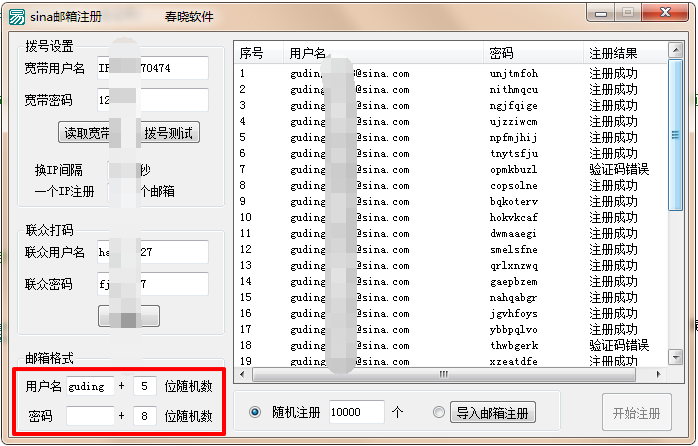The image size is (698, 446).
Task: Click the 联众密码 input field
Action: pyautogui.click(x=153, y=284)
